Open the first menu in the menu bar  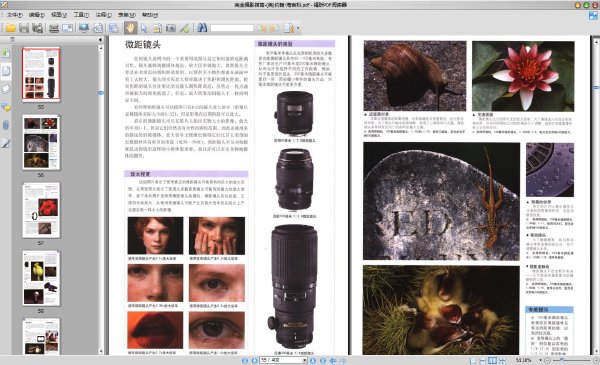15,15
